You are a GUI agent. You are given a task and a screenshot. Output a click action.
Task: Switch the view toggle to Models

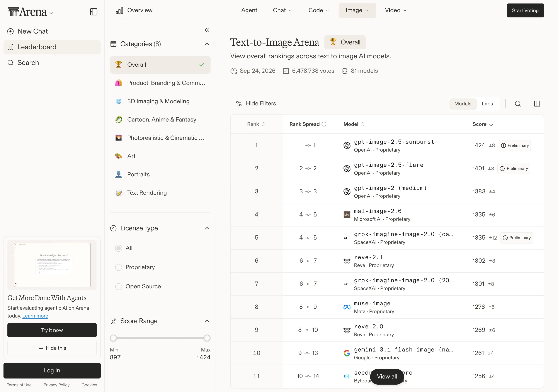tap(463, 104)
